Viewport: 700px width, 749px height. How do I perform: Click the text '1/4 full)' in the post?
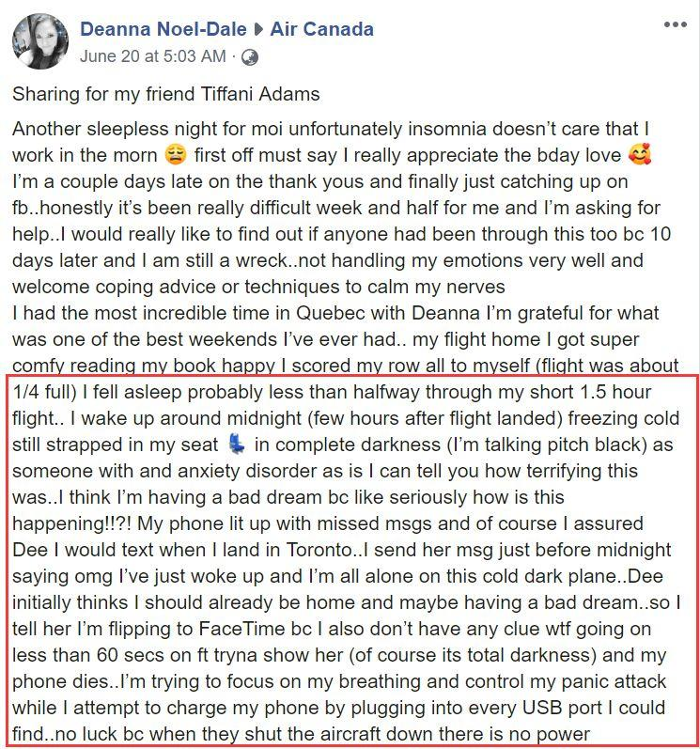point(45,392)
